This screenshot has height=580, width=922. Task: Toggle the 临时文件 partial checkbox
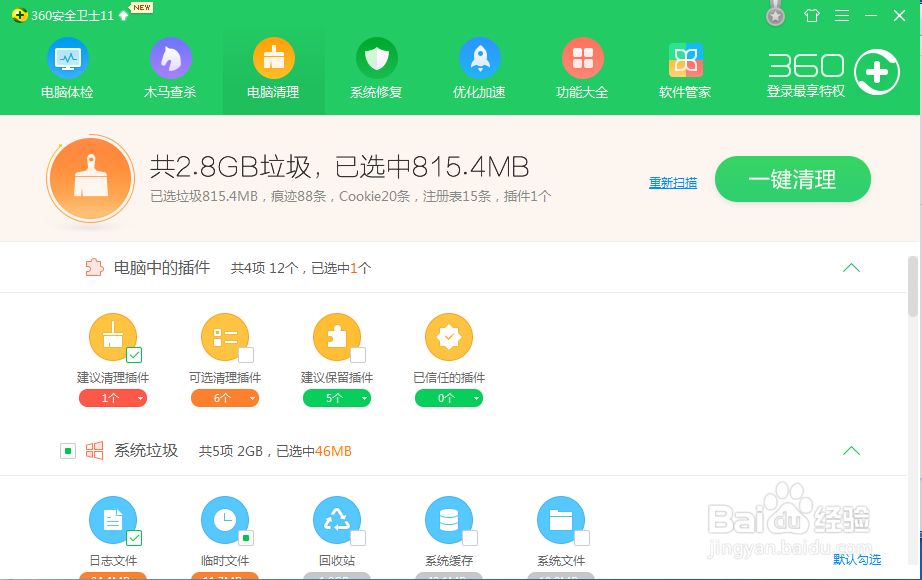[246, 538]
